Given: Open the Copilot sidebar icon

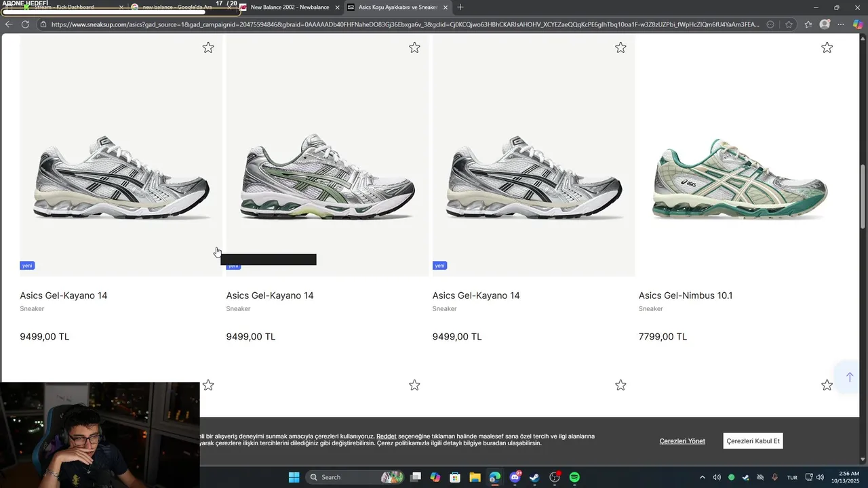Looking at the screenshot, I should [858, 24].
